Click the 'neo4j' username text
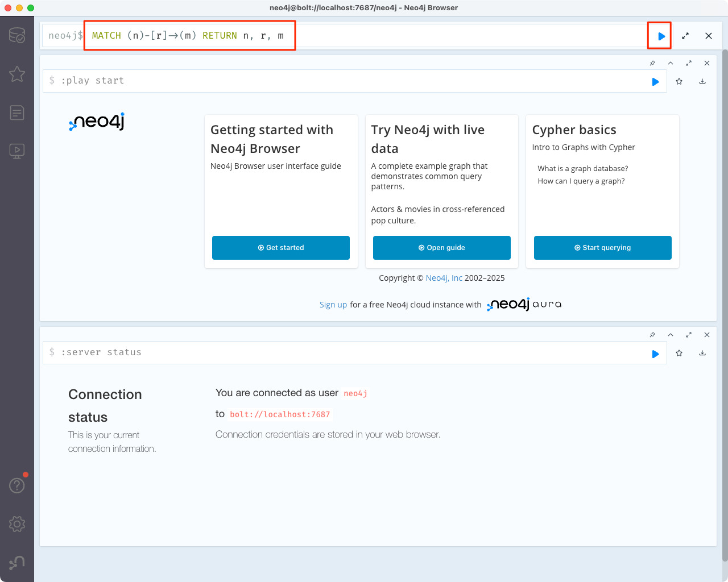Image resolution: width=728 pixels, height=582 pixels. [355, 393]
